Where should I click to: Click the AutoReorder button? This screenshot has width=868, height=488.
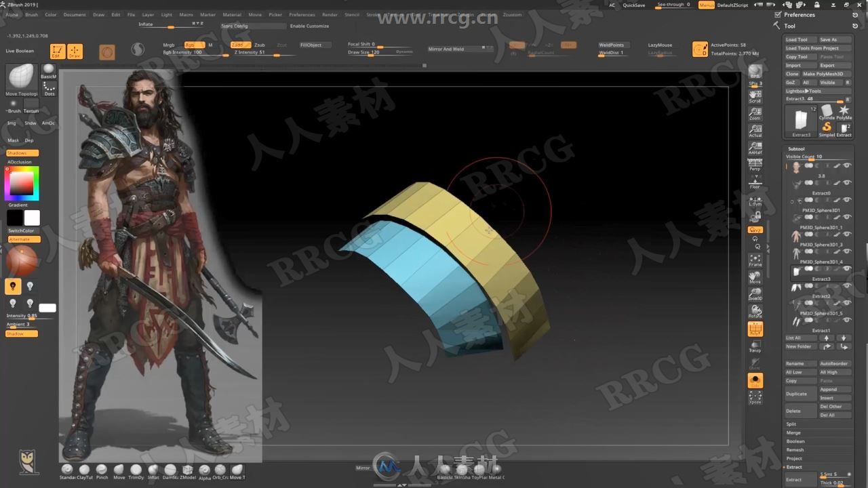835,364
